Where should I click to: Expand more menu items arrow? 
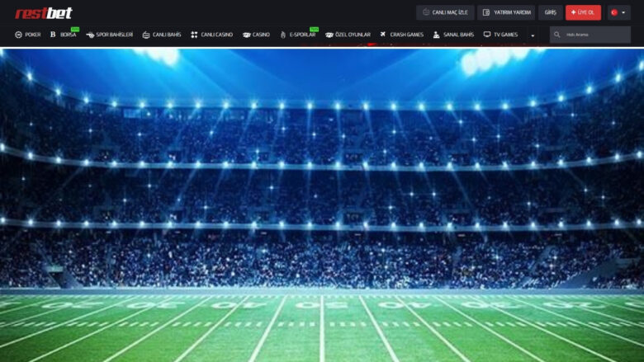(533, 35)
